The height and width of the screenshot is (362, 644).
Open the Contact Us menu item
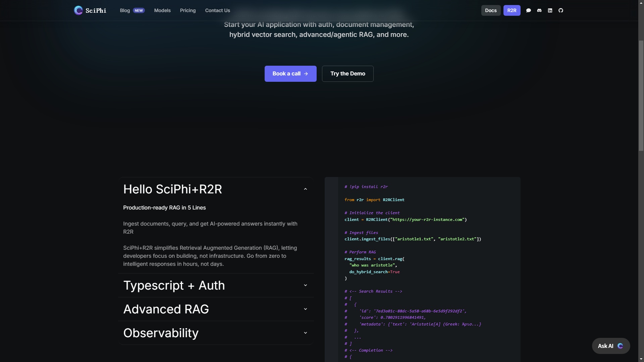(217, 10)
